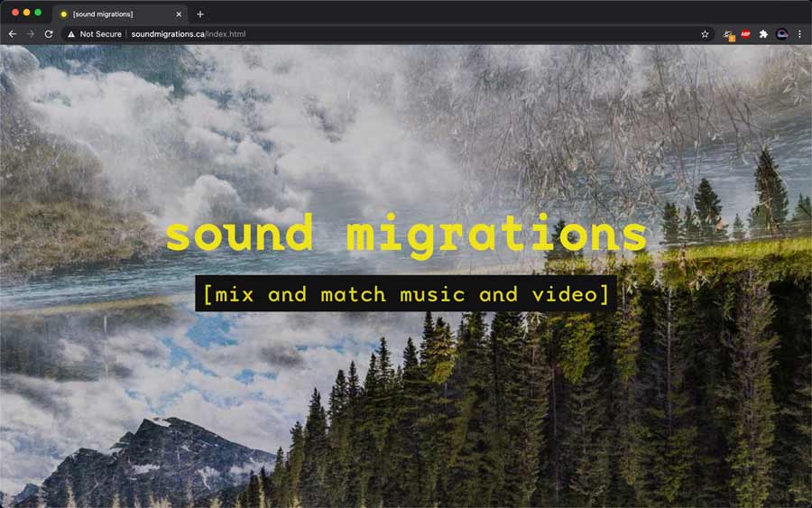812x508 pixels.
Task: Click the sound migrations title
Action: coord(407,235)
